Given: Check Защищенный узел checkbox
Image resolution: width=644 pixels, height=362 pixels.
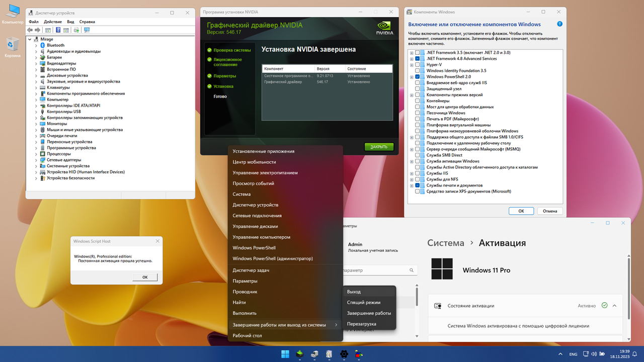Looking at the screenshot, I should point(418,89).
